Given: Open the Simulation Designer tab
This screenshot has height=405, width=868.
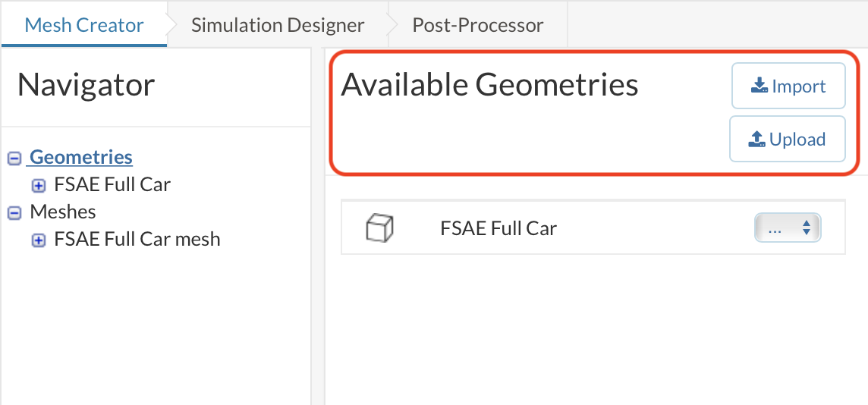Looking at the screenshot, I should pos(278,24).
